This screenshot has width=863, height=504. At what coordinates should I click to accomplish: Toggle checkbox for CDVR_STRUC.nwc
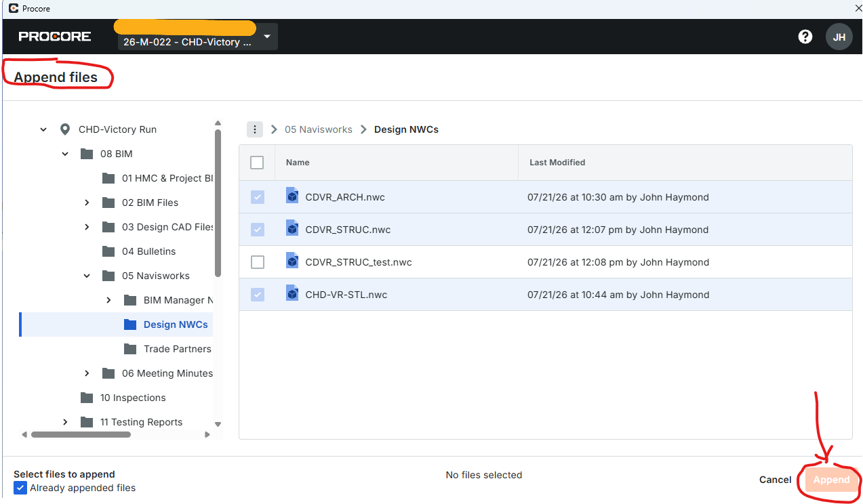click(x=258, y=230)
